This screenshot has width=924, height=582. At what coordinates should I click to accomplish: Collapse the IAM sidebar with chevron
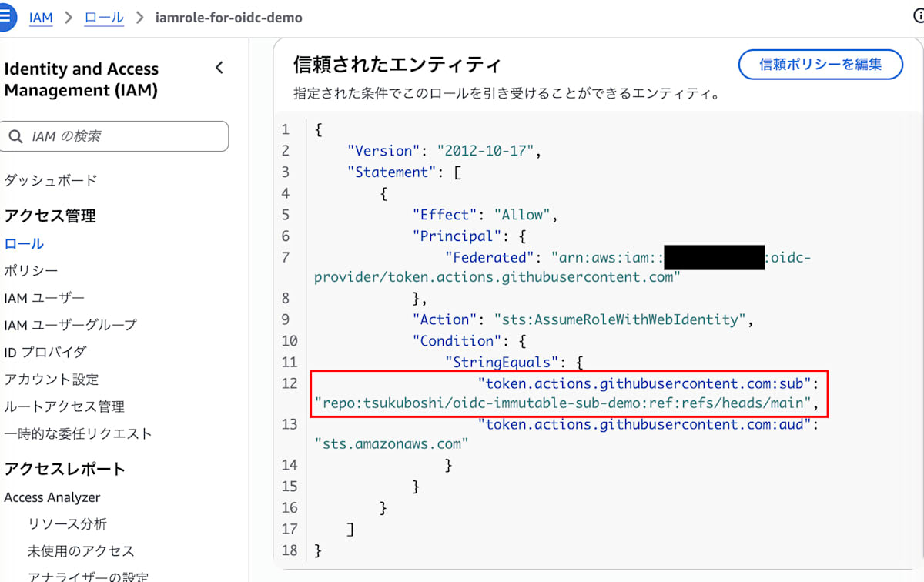(x=219, y=68)
